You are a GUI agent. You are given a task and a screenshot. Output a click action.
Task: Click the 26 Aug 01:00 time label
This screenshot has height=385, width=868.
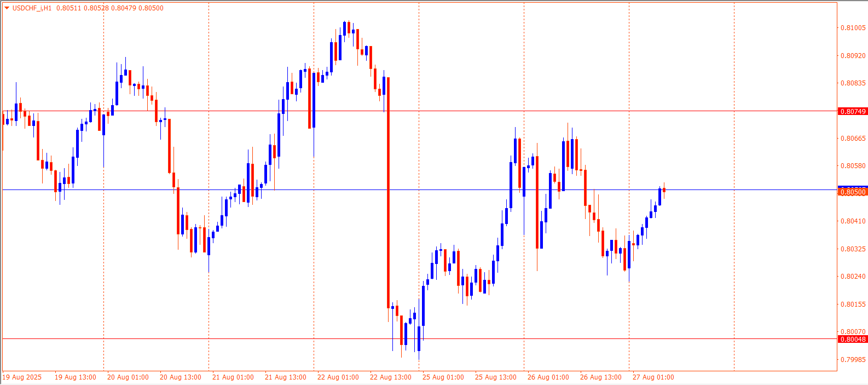[x=548, y=377]
